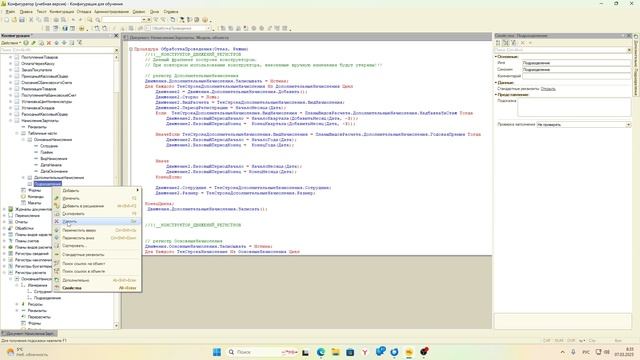Screen dimensions: 640x360
Task: Click Copy object icon in Configuration panel
Action: (x=41, y=42)
